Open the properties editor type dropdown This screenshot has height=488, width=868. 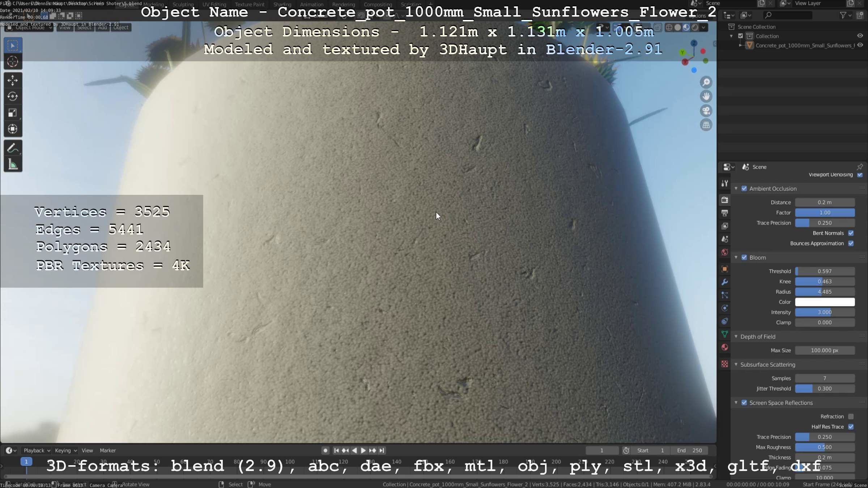tap(728, 167)
